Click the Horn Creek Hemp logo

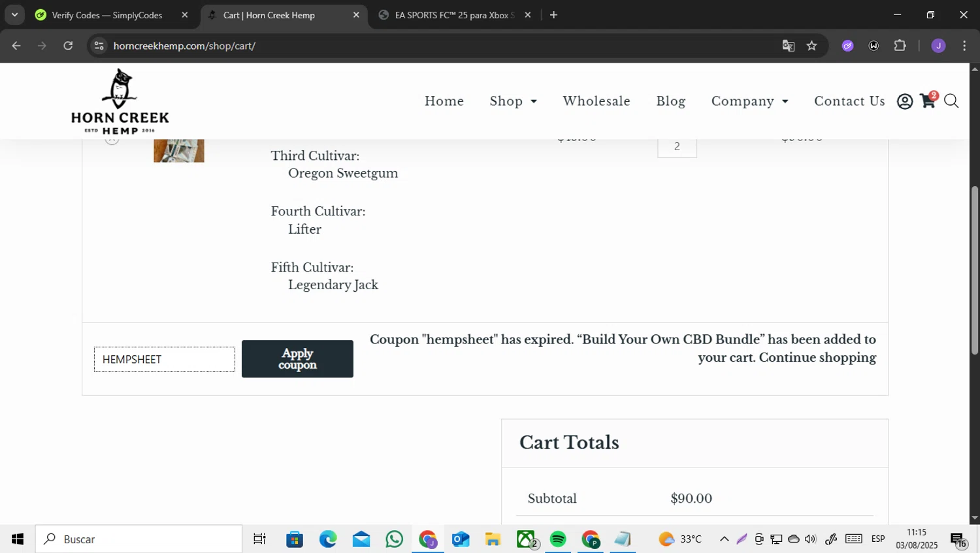(x=120, y=101)
